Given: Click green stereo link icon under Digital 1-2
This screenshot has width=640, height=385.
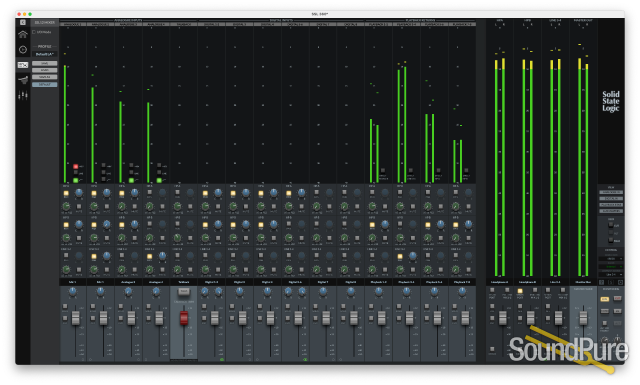Looking at the screenshot, I should click(222, 360).
